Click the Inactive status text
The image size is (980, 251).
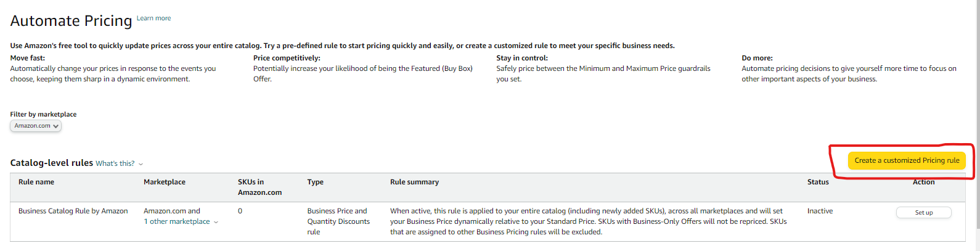point(820,211)
